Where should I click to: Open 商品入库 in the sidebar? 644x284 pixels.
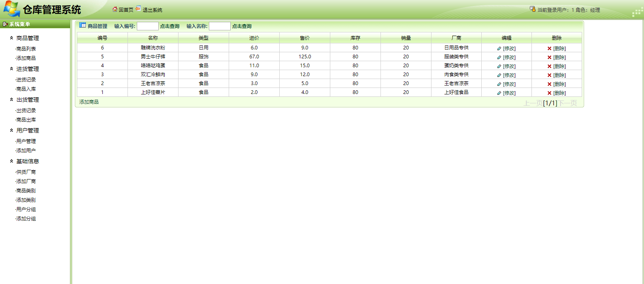point(26,89)
